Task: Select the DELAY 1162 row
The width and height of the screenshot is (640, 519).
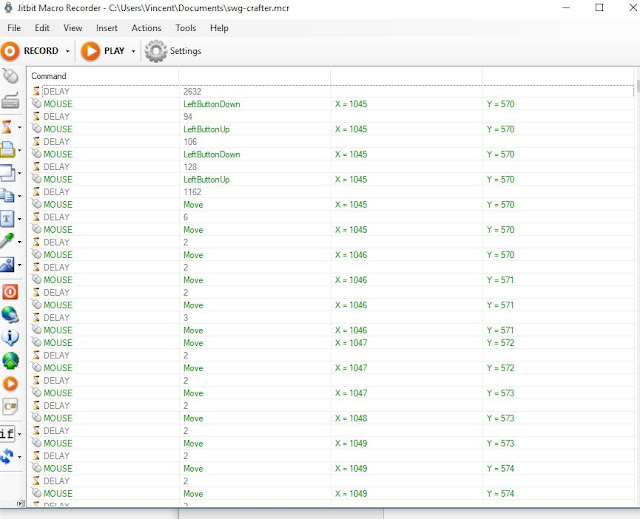Action: [332, 192]
